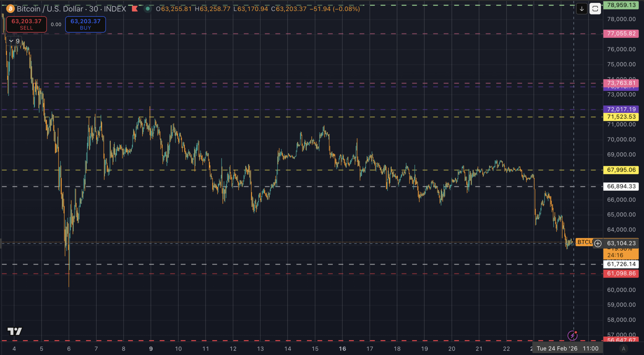The width and height of the screenshot is (644, 355).
Task: Click the plus icon beside the current price
Action: click(x=598, y=243)
